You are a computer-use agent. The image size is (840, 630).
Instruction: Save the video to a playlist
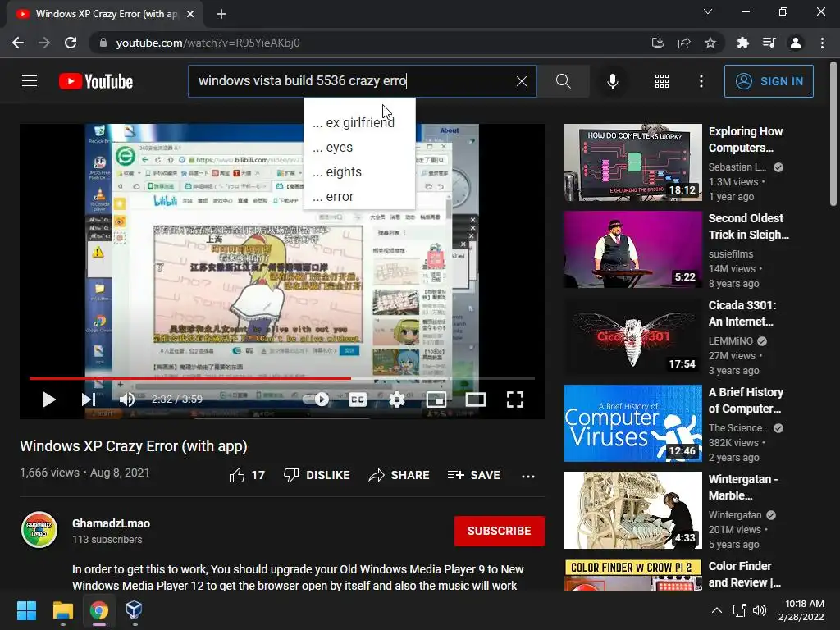[x=474, y=475]
